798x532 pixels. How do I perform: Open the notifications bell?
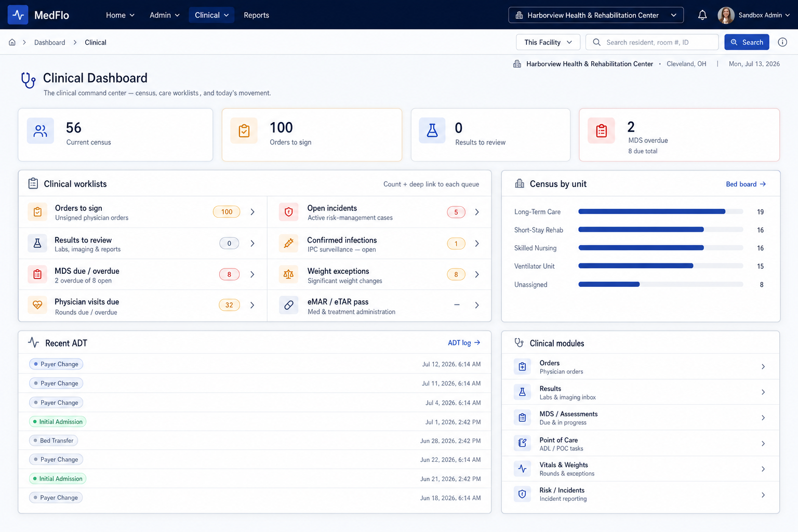click(702, 15)
